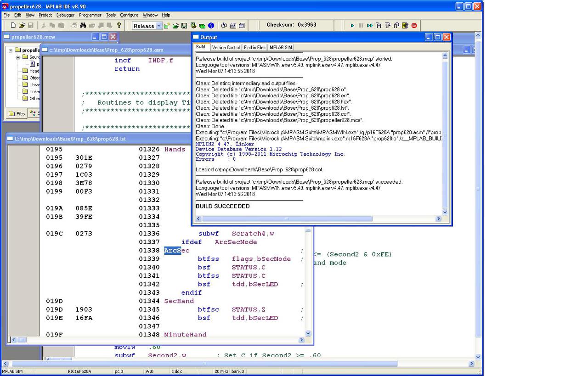Screen dimensions: 588x376
Task: Click the Output window vertical scrollbar
Action: 445,133
